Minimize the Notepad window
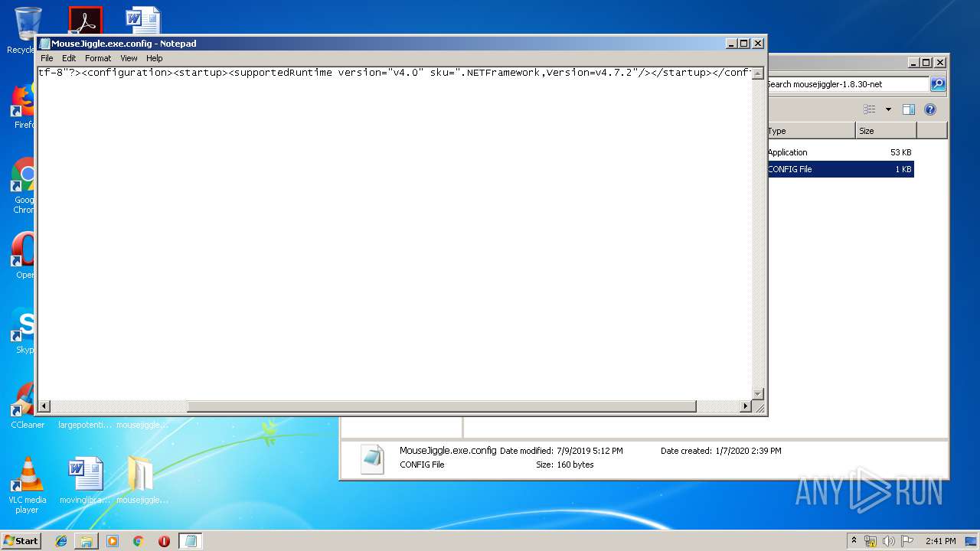980x551 pixels. click(x=731, y=44)
